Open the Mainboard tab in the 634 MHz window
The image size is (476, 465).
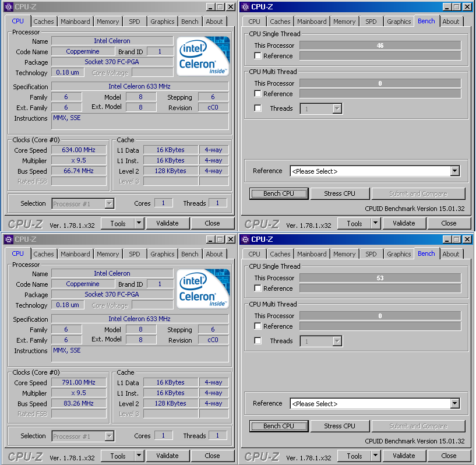[75, 22]
